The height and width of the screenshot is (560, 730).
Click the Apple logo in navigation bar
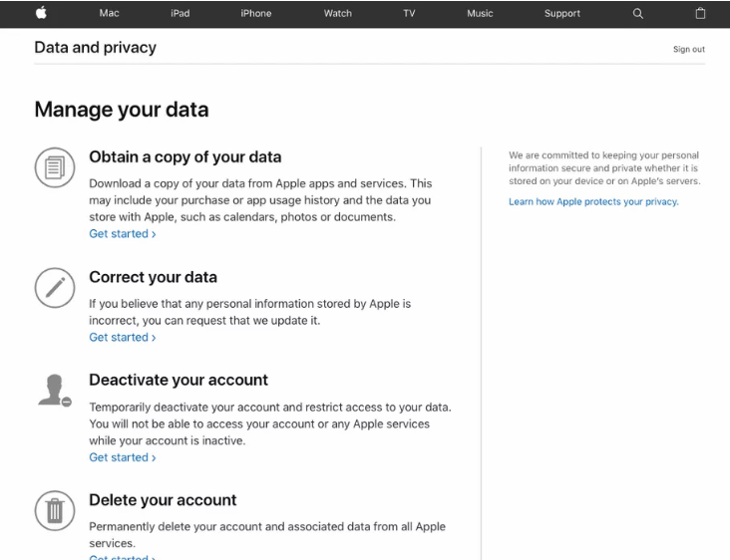(43, 13)
